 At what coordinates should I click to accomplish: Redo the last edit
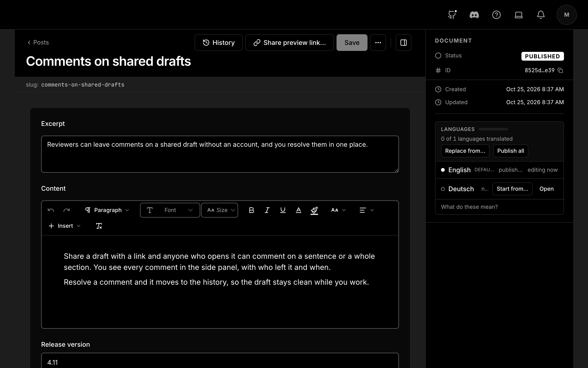click(x=67, y=210)
